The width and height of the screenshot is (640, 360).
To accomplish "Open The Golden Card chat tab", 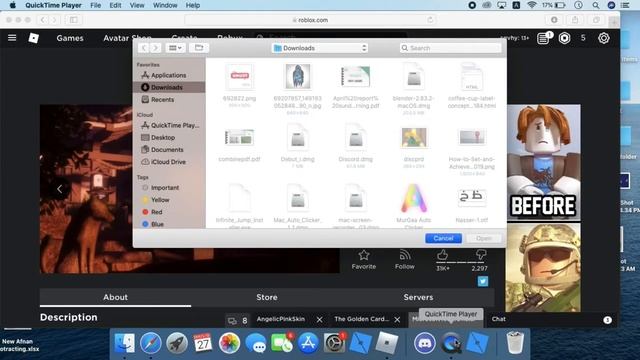I will [x=361, y=319].
